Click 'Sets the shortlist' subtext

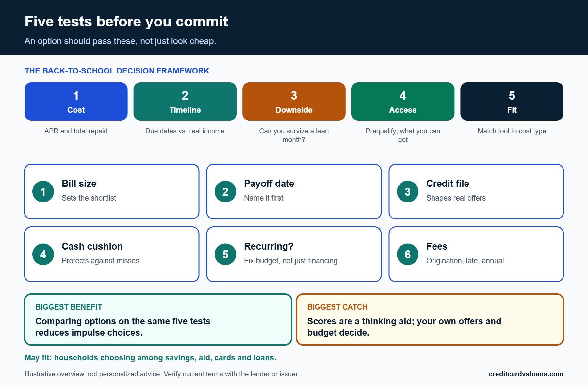pos(89,198)
